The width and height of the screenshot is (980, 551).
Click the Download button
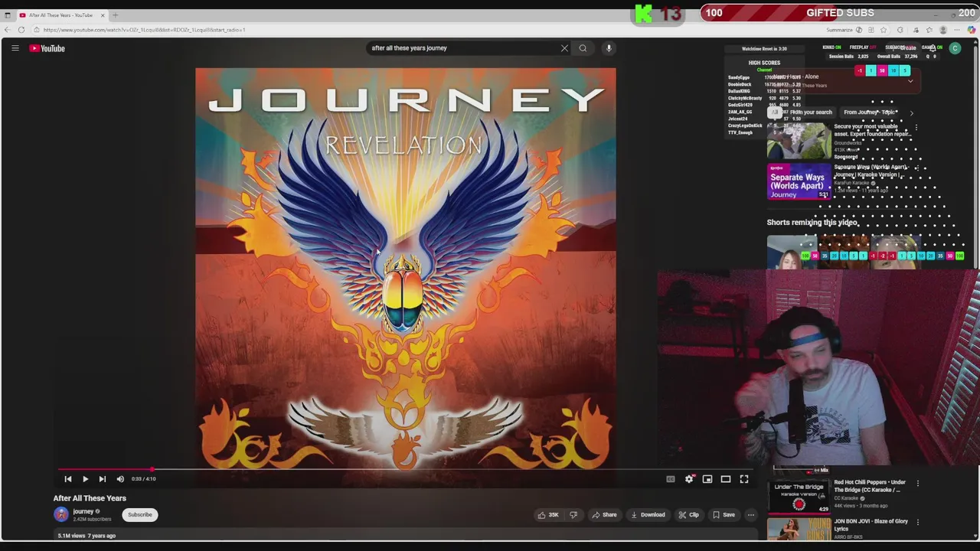(x=648, y=515)
